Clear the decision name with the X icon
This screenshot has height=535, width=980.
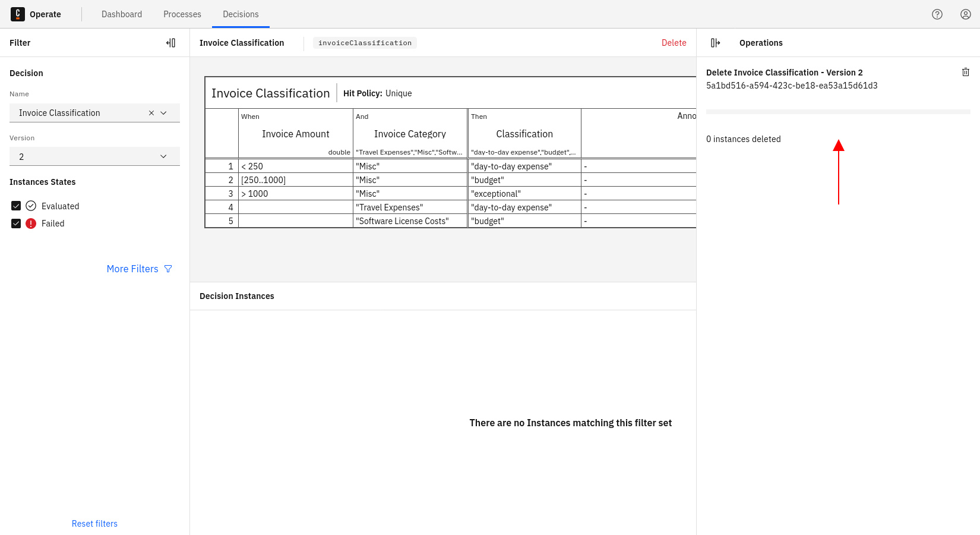151,112
